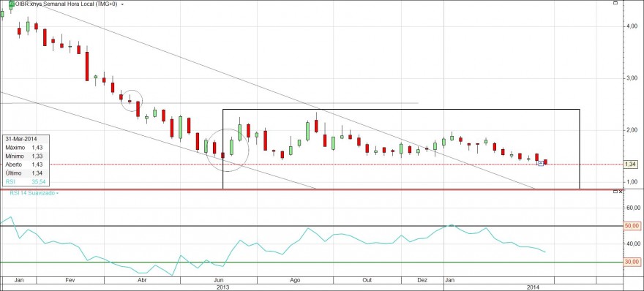Click the Out month label on time axis

pos(367,280)
